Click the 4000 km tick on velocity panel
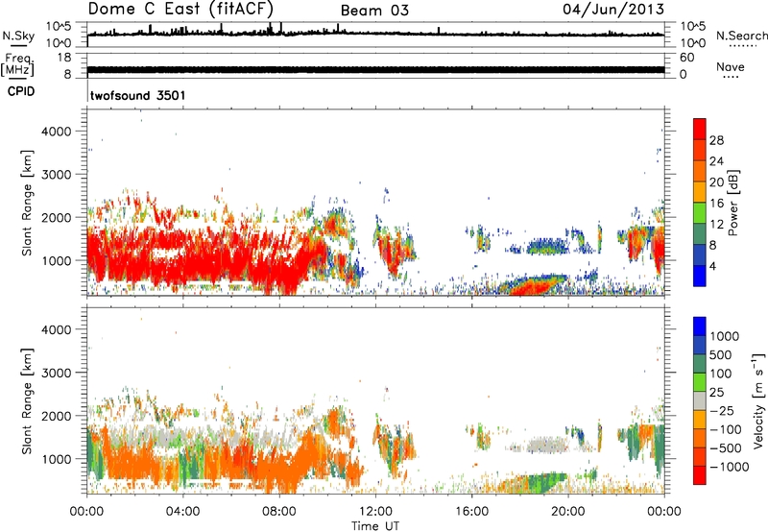This screenshot has height=532, width=768. click(57, 329)
